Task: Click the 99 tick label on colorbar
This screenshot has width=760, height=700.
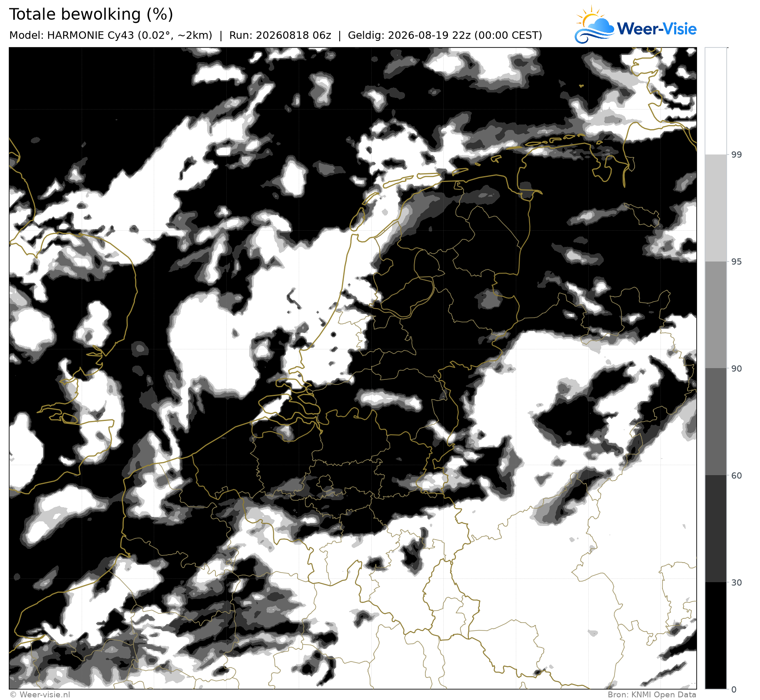Action: (x=736, y=155)
